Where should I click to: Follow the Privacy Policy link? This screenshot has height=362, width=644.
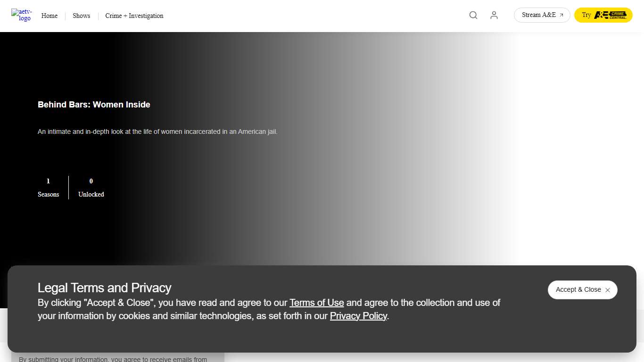point(358,316)
